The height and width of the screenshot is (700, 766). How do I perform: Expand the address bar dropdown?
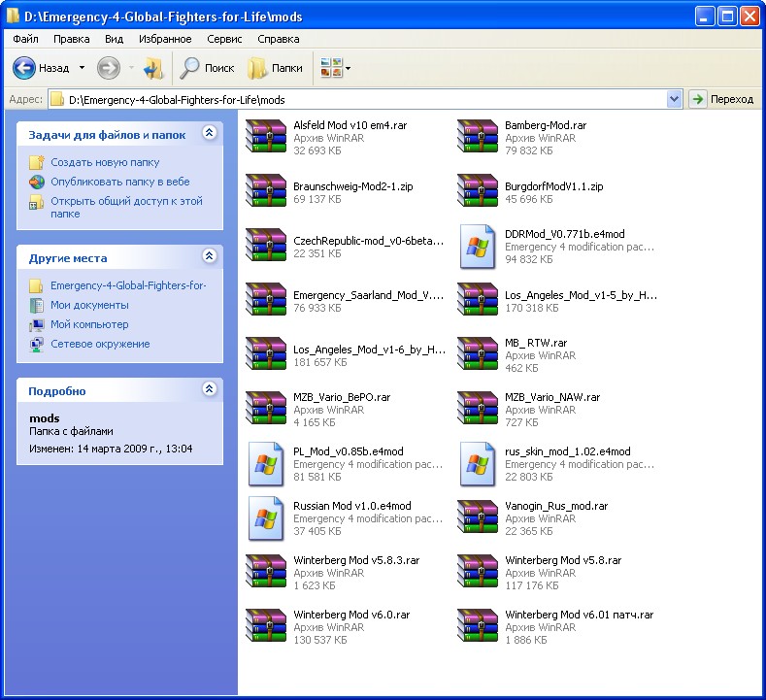pyautogui.click(x=674, y=99)
